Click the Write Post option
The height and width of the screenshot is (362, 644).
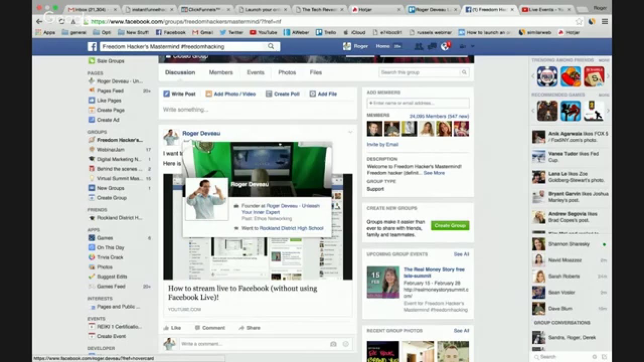tap(180, 94)
